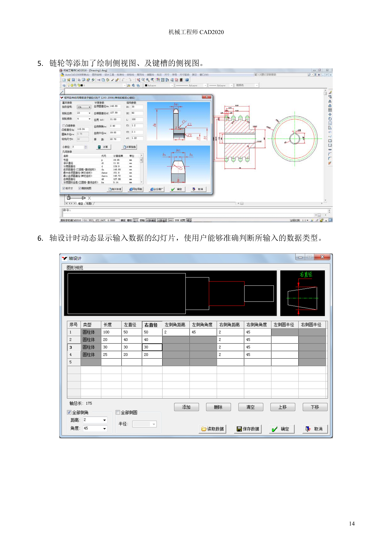Screen dimensions: 392x555
Task: Switch to the 布局1 layout tab
Action: click(89, 203)
